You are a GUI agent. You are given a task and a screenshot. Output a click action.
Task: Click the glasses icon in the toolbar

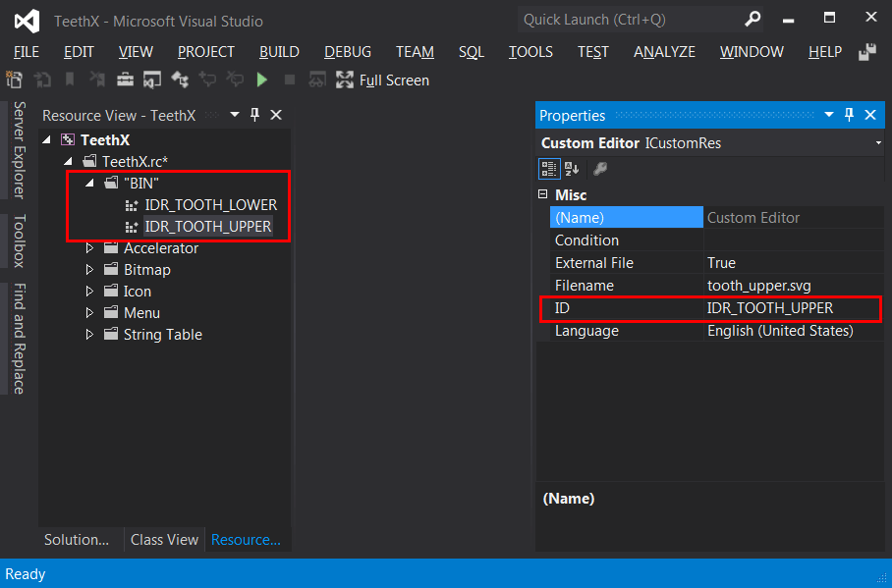pyautogui.click(x=317, y=80)
